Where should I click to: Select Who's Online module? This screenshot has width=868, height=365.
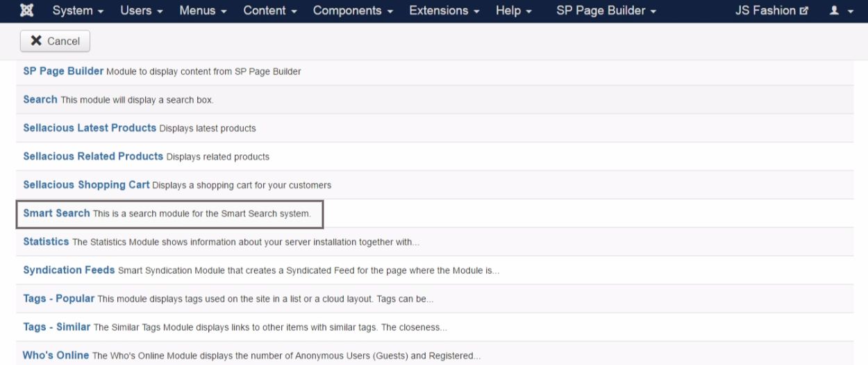tap(56, 355)
